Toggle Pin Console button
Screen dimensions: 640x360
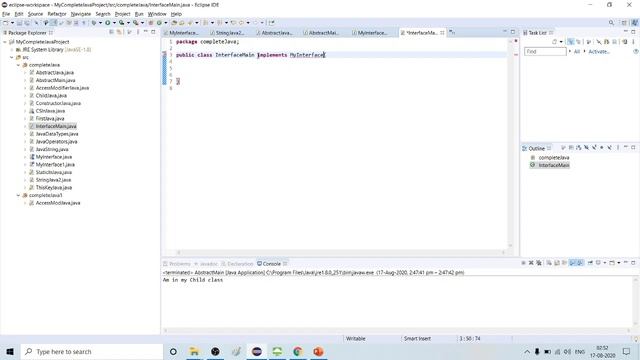coord(590,263)
